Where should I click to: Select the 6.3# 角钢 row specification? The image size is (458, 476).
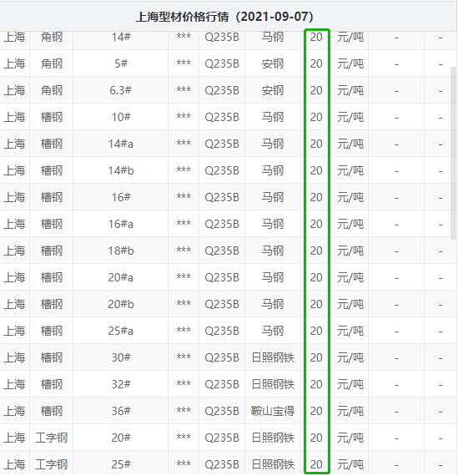coord(121,90)
